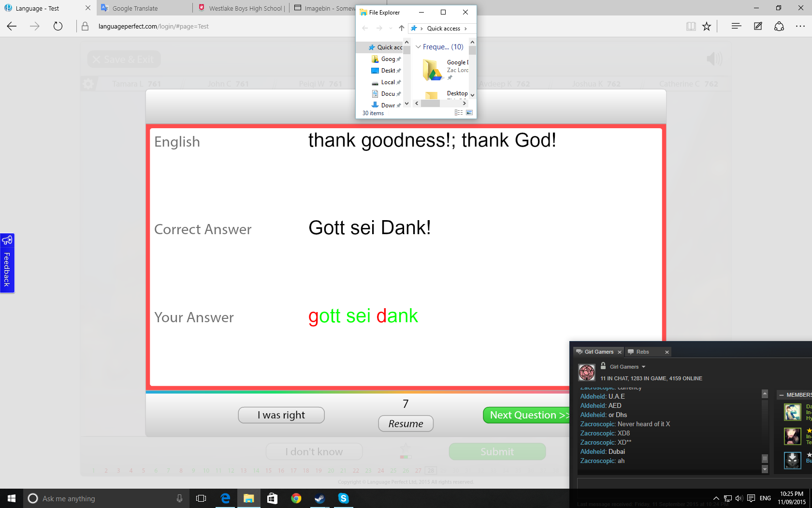The height and width of the screenshot is (508, 812).
Task: Open Edge reading view icon
Action: coord(691,27)
